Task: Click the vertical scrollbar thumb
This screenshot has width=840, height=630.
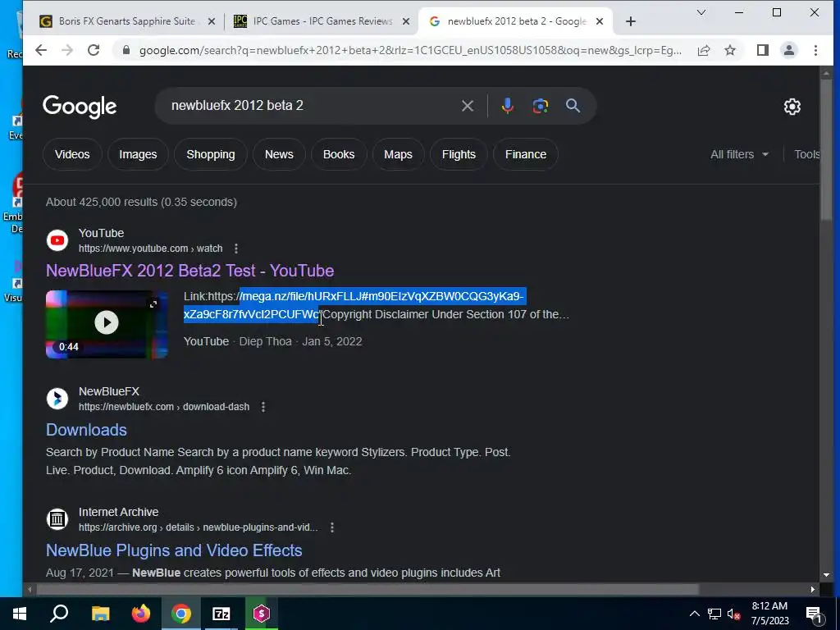Action: pos(825,149)
